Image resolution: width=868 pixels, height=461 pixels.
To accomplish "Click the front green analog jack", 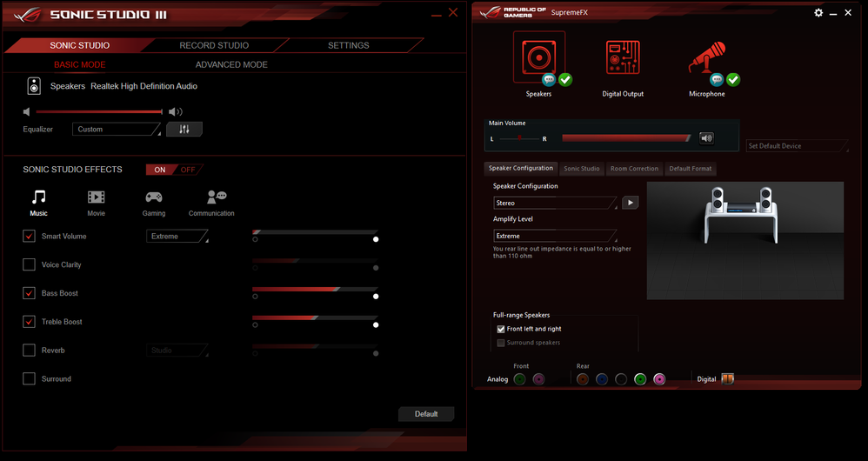I will (519, 379).
